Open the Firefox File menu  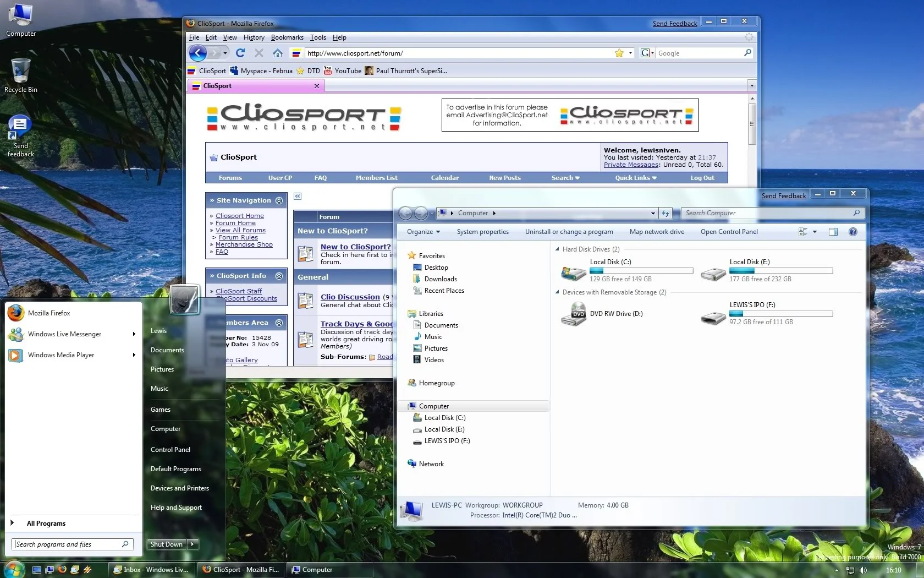194,37
